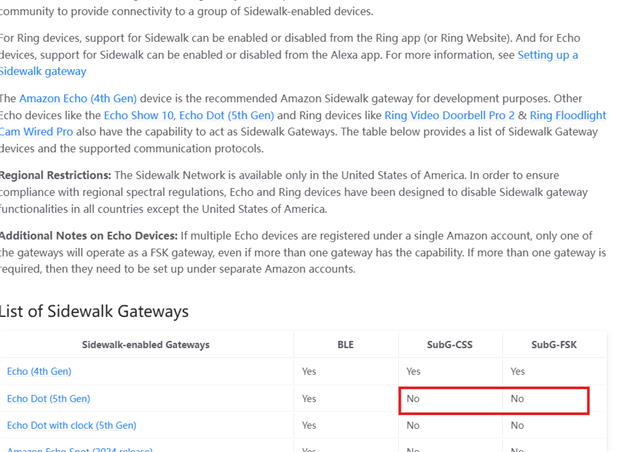Open "Echo Dot with clock (5th Gen)" table link
The height and width of the screenshot is (452, 640).
point(71,425)
